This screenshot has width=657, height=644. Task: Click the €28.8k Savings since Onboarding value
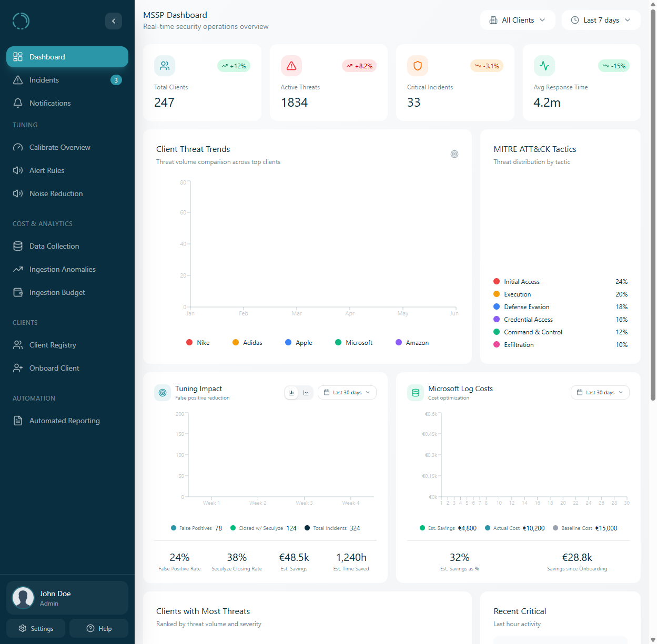coord(577,557)
